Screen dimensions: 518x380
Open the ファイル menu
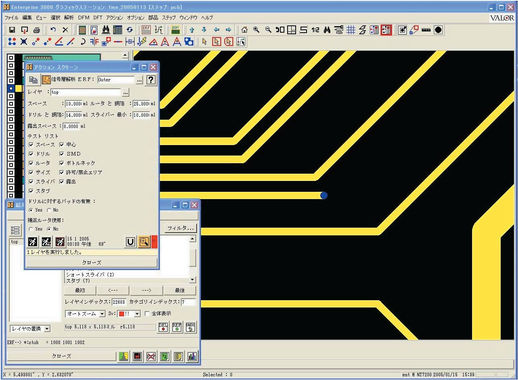(x=11, y=17)
